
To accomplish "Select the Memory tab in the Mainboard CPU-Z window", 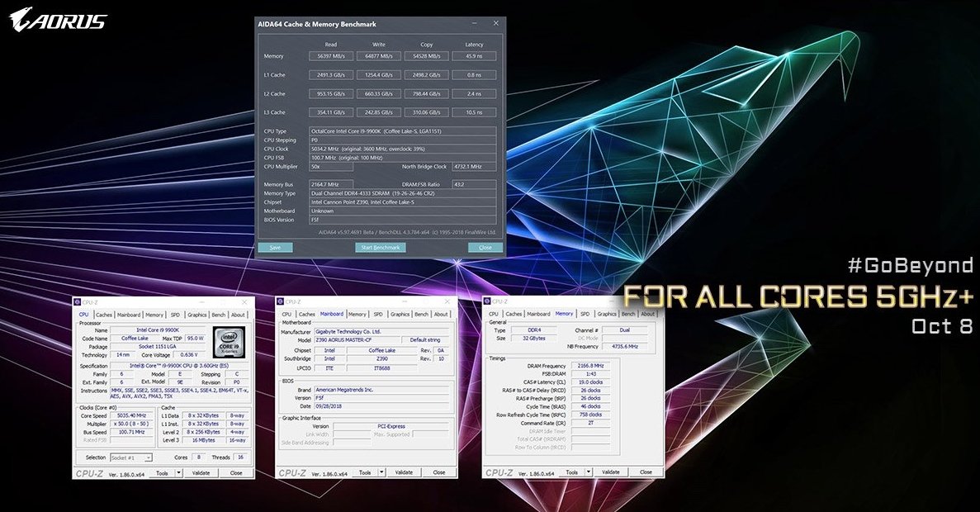I will (x=357, y=314).
